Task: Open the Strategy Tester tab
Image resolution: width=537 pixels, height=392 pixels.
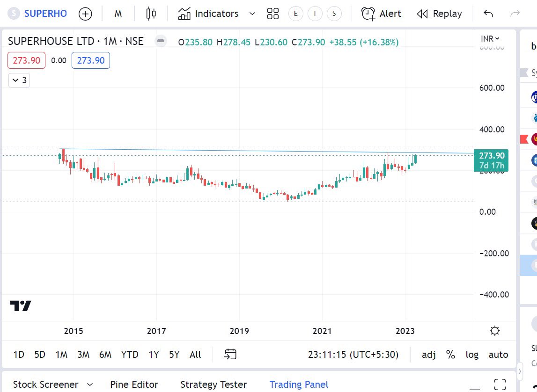Action: coord(213,385)
